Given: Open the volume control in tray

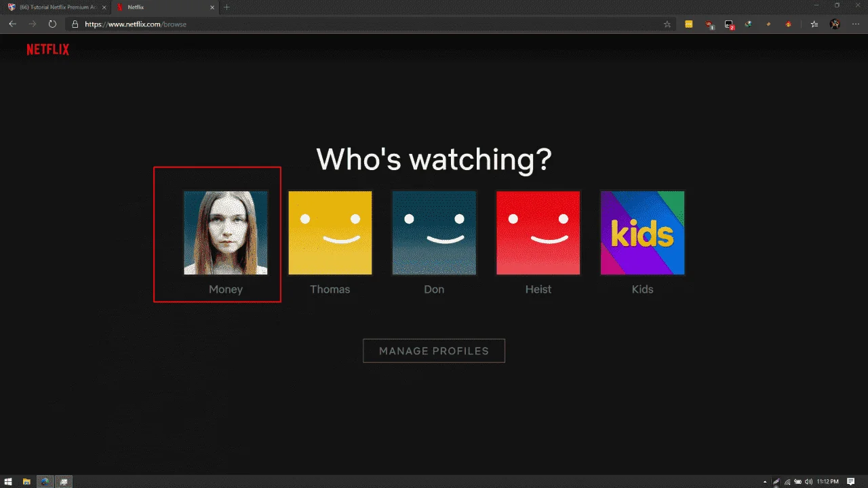Looking at the screenshot, I should [x=809, y=482].
